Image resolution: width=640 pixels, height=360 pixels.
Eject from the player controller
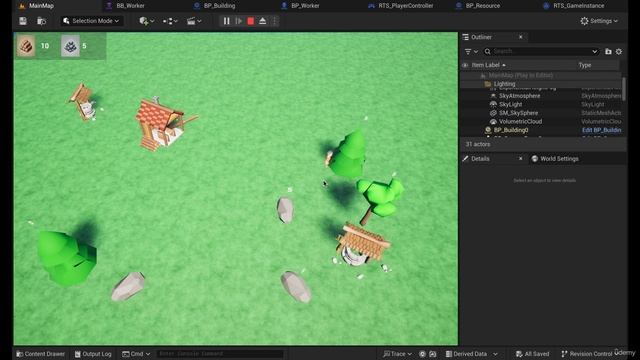pyautogui.click(x=262, y=21)
